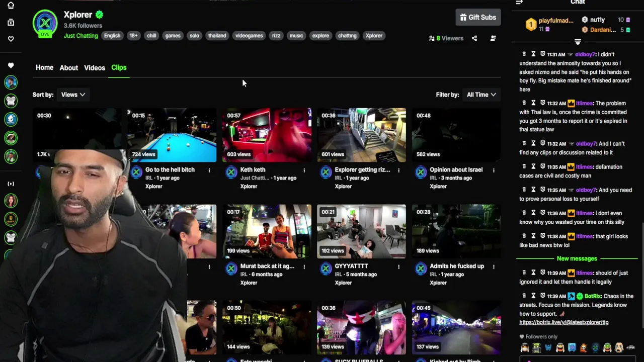Open the Browse icon in the sidebar
644x362 pixels.
[11, 22]
